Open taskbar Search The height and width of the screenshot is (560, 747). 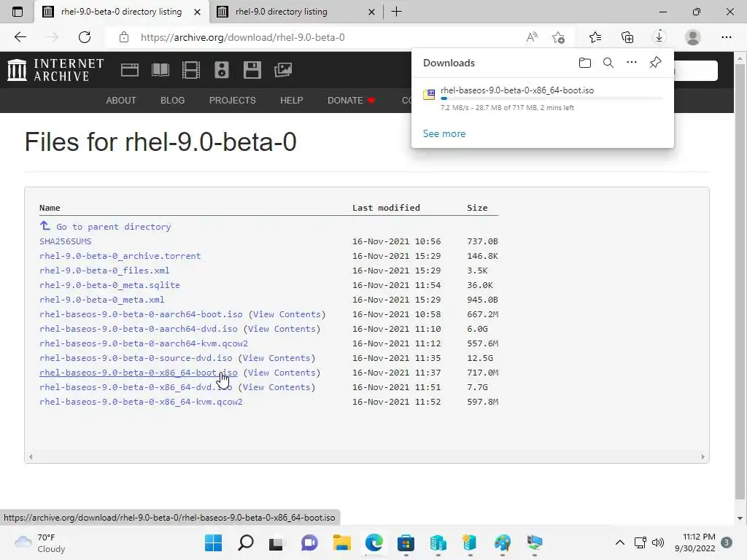(246, 542)
